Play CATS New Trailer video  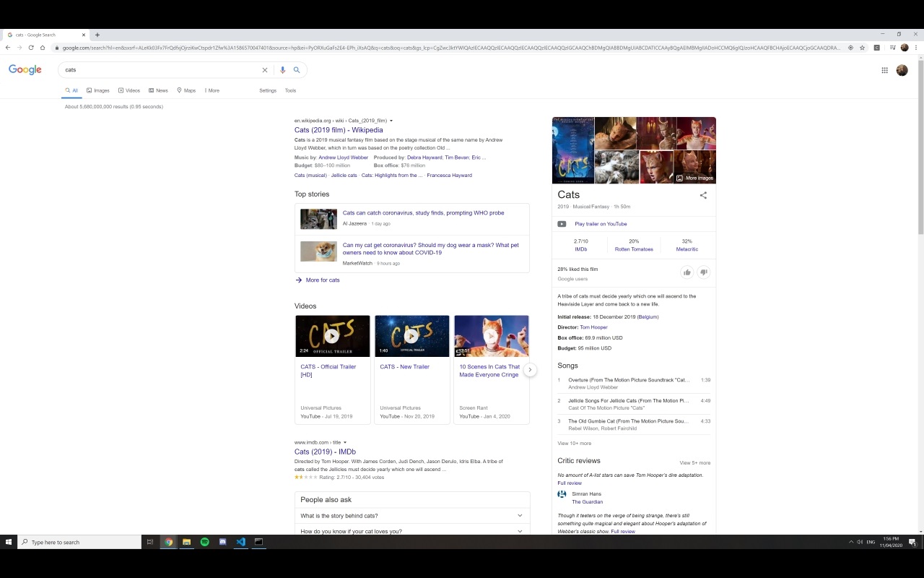(x=411, y=336)
